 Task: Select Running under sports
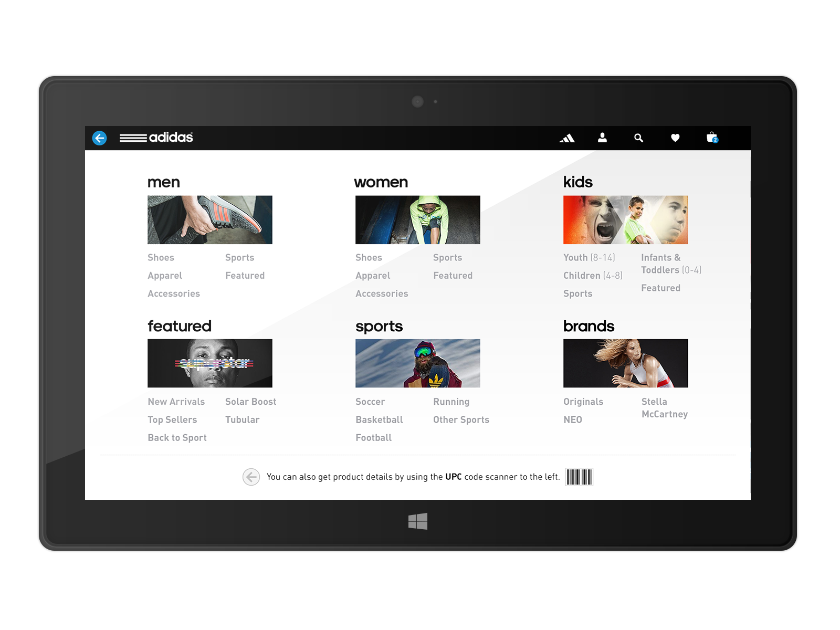click(451, 402)
